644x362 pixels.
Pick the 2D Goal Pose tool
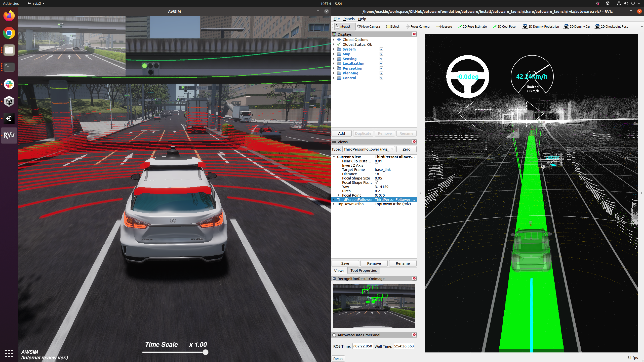(x=504, y=26)
